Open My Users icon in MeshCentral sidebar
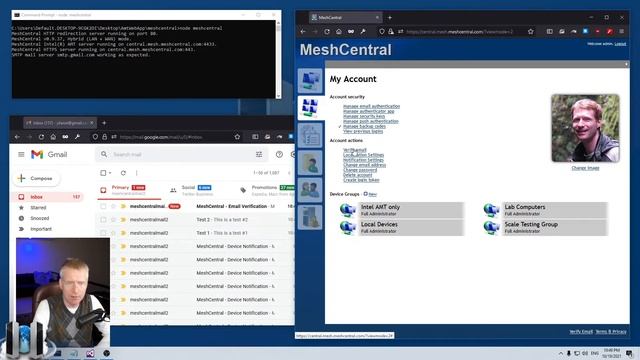 310,162
